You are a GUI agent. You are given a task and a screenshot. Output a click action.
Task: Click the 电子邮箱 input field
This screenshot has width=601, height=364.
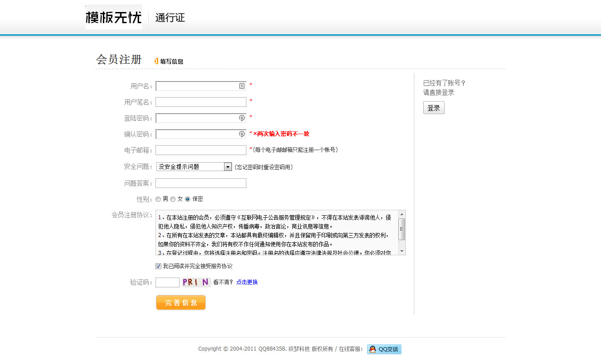point(200,150)
